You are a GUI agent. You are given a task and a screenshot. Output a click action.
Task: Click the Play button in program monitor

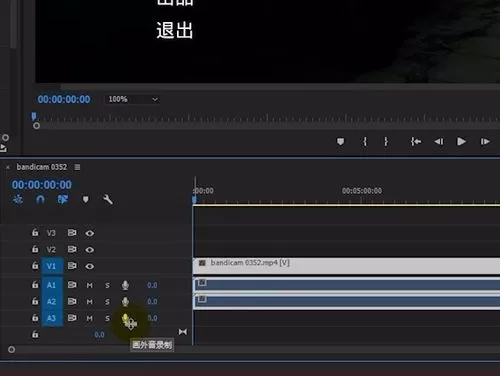461,142
